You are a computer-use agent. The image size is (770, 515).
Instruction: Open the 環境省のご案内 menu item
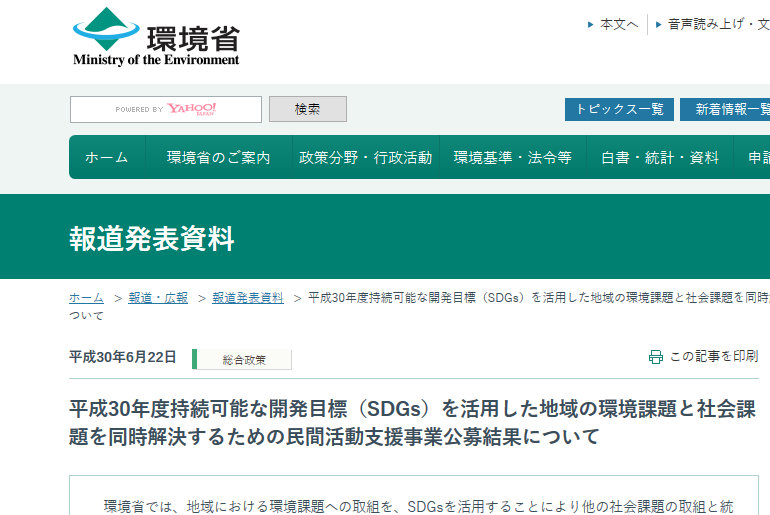[x=218, y=158]
